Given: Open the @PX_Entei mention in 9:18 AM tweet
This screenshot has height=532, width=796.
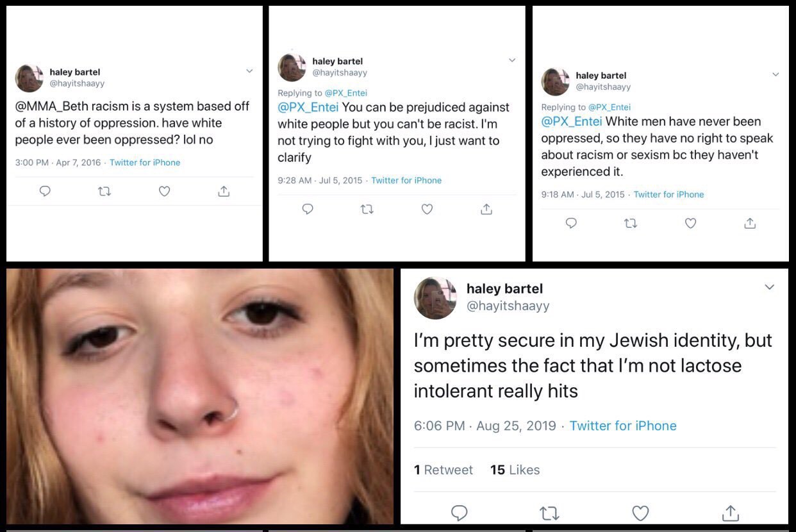Looking at the screenshot, I should (x=571, y=121).
